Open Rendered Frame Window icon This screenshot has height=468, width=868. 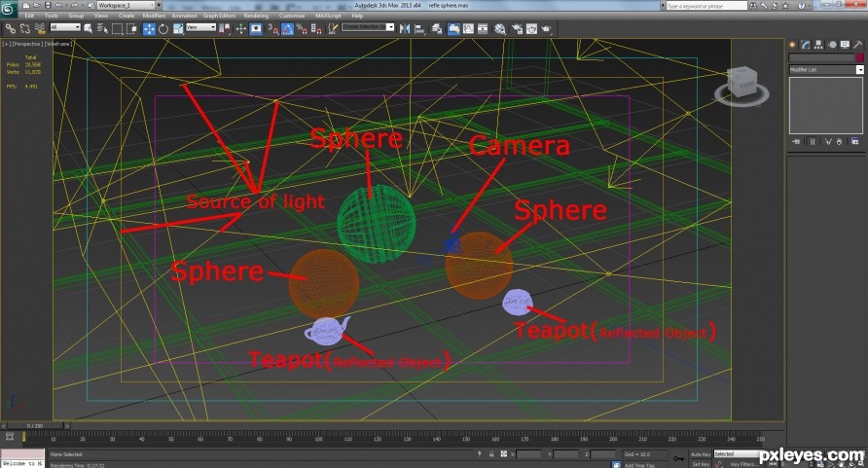pos(531,29)
